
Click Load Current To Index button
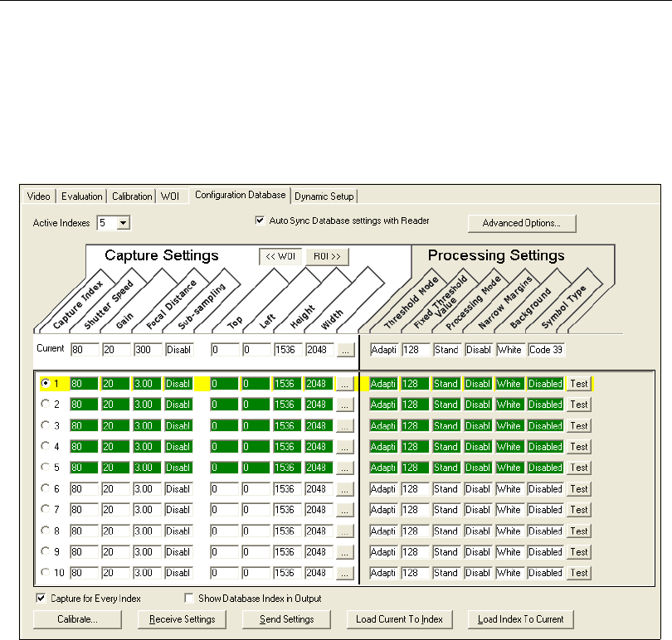pos(399,619)
